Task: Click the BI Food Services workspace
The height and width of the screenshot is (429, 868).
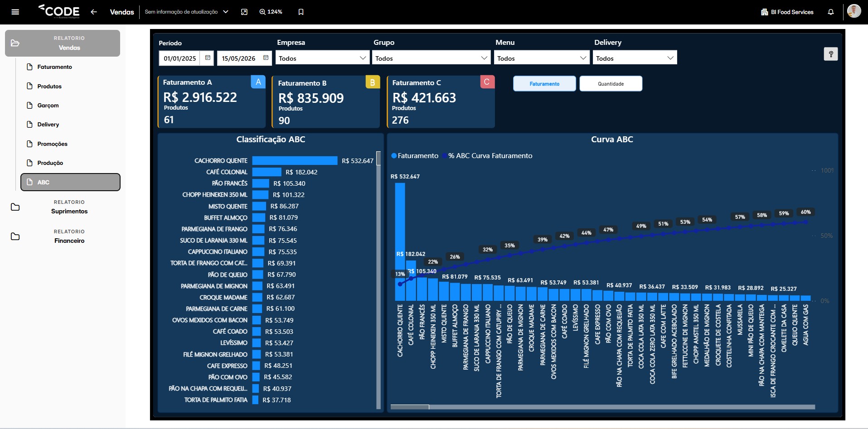Action: pyautogui.click(x=787, y=12)
